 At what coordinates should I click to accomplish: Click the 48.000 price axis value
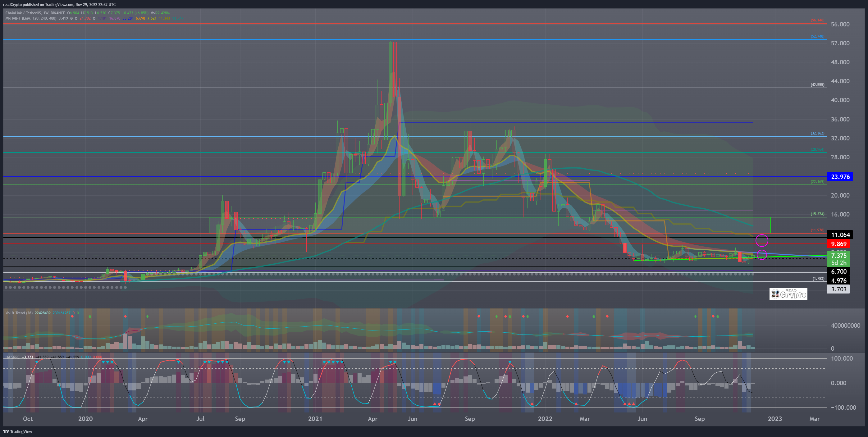pyautogui.click(x=840, y=62)
